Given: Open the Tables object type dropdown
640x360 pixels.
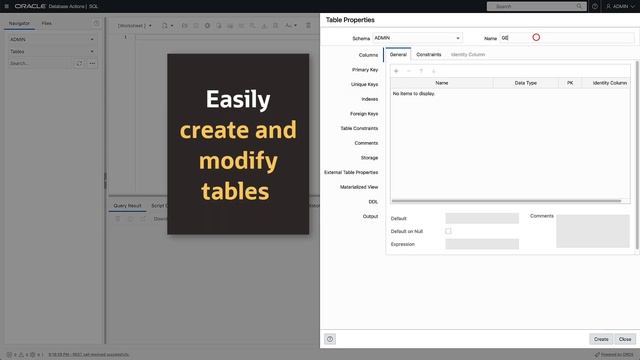Looking at the screenshot, I should coord(52,51).
